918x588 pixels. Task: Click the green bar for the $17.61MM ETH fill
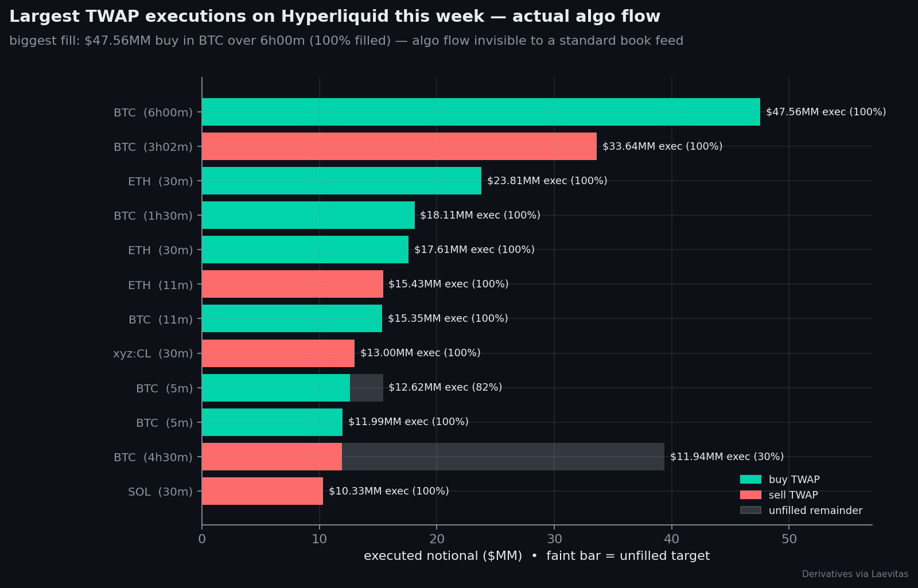(305, 250)
